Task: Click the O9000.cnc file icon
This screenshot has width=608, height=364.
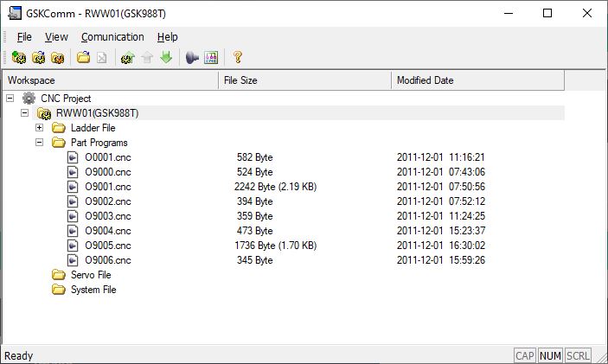Action: 73,172
